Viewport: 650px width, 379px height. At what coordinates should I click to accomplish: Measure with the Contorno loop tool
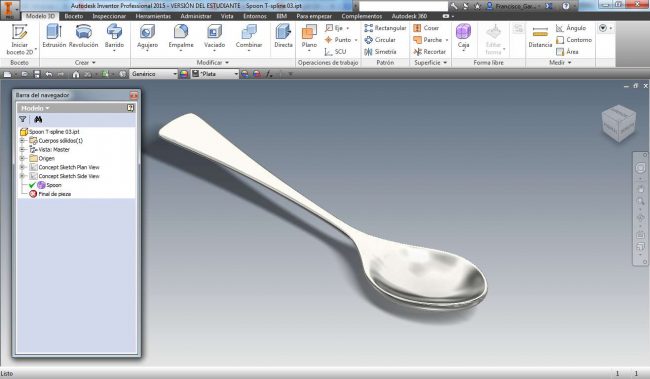coord(574,40)
